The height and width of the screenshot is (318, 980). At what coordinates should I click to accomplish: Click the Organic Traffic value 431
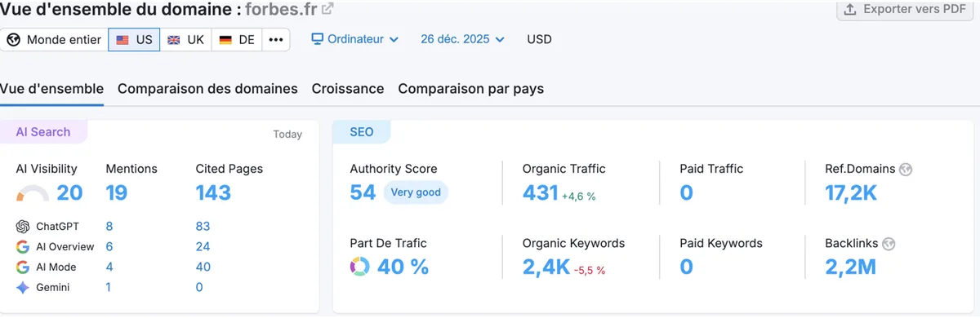point(541,192)
